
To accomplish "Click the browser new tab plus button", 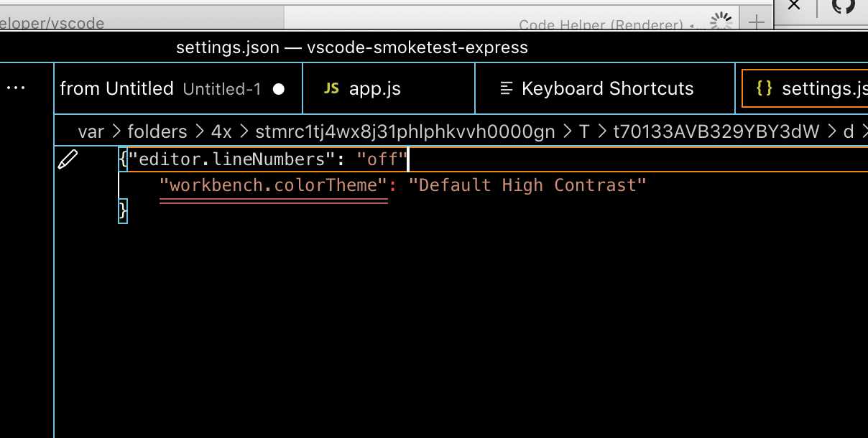I will tap(756, 23).
